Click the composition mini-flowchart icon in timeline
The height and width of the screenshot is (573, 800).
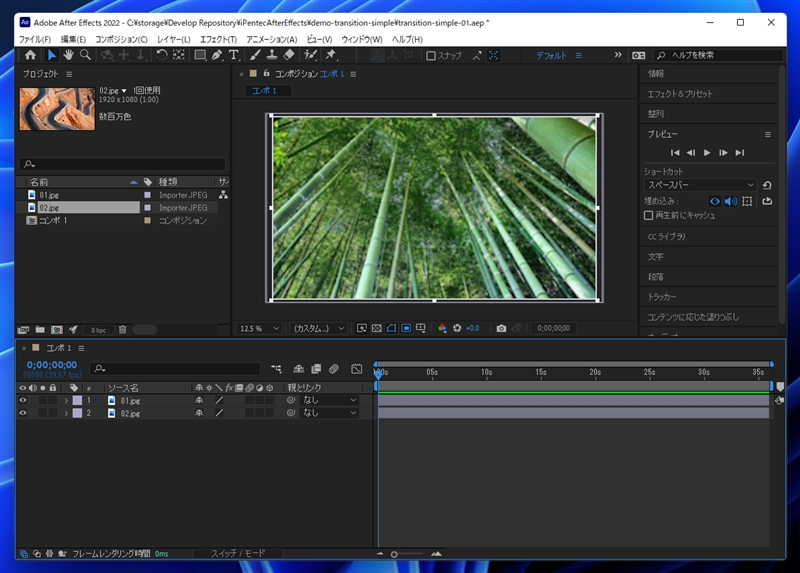point(276,368)
